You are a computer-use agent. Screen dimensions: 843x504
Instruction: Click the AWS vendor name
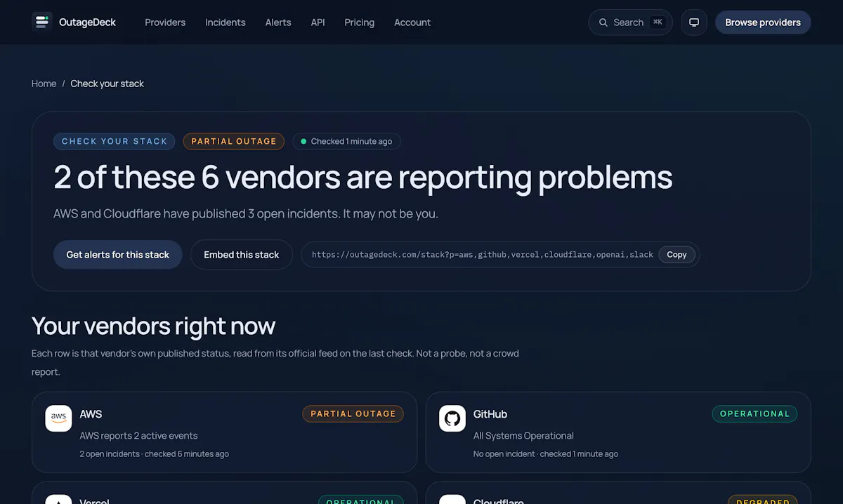[91, 414]
